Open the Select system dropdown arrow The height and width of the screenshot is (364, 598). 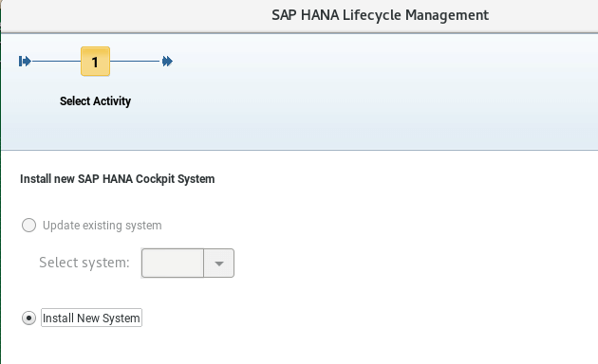(219, 264)
